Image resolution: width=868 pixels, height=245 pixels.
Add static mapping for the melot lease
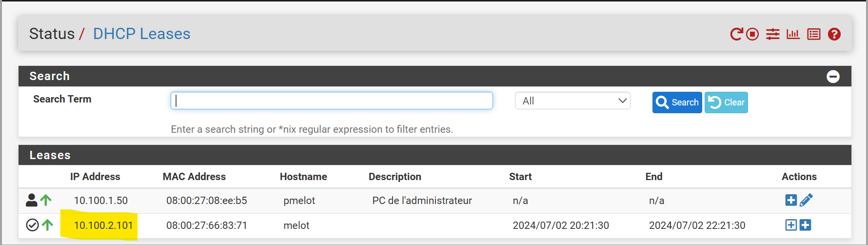[x=791, y=225]
